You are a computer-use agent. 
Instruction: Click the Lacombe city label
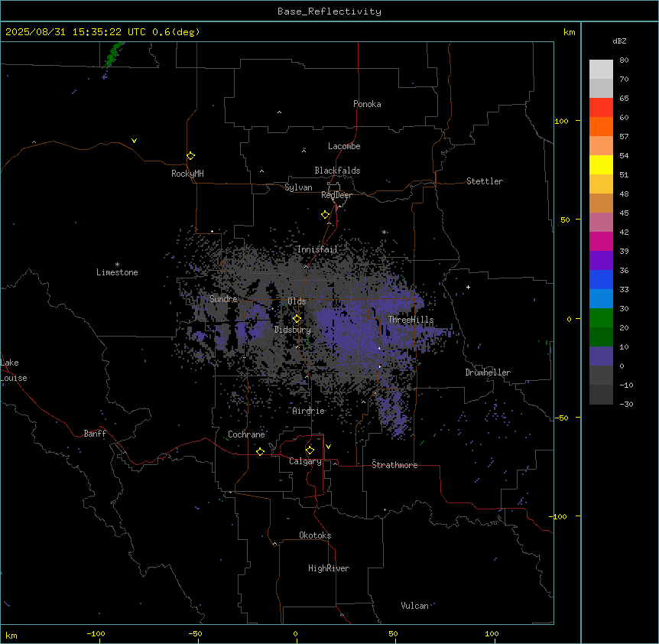(x=344, y=146)
